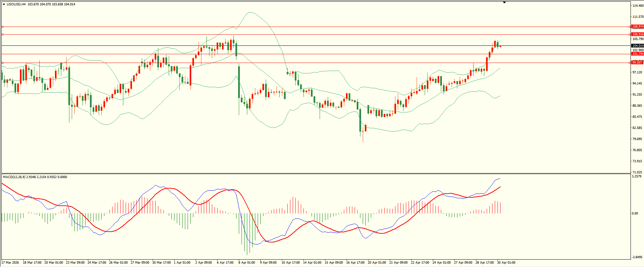This screenshot has height=267, width=644.
Task: Click the red 106.916 price label
Action: [637, 34]
